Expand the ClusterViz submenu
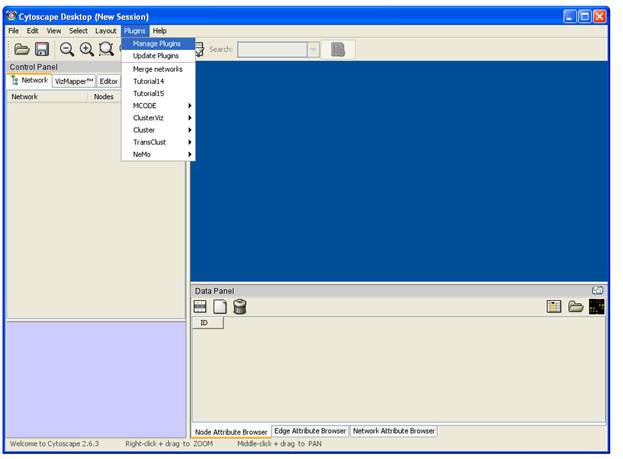This screenshot has width=623, height=459. pos(158,118)
